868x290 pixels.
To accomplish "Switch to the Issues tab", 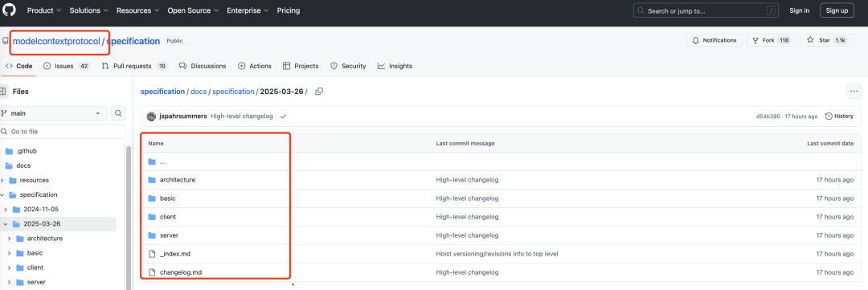I will (67, 66).
